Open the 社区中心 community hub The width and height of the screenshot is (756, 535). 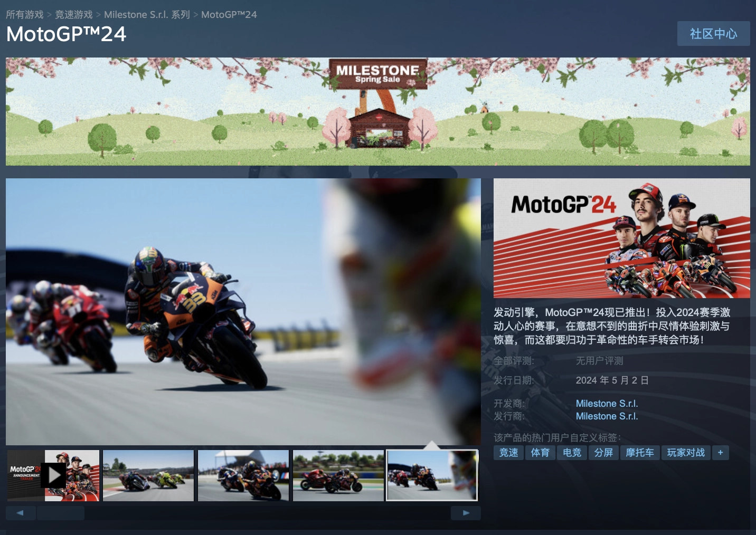click(x=713, y=34)
